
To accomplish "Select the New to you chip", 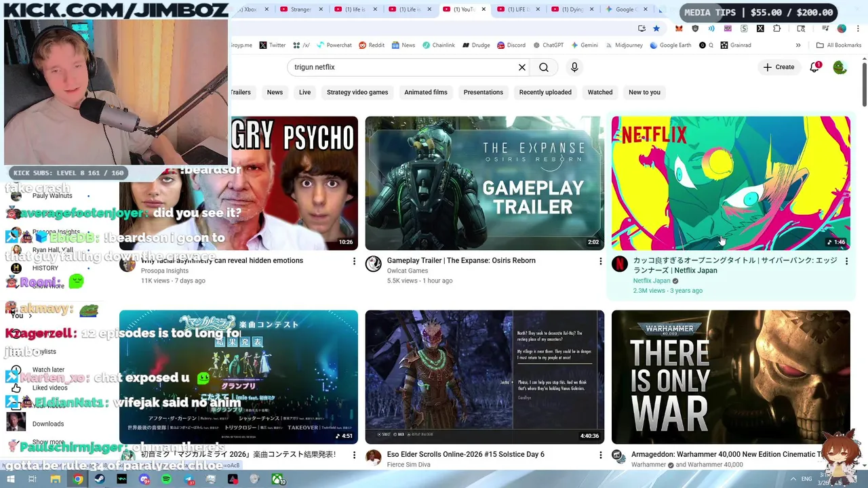I will click(644, 92).
